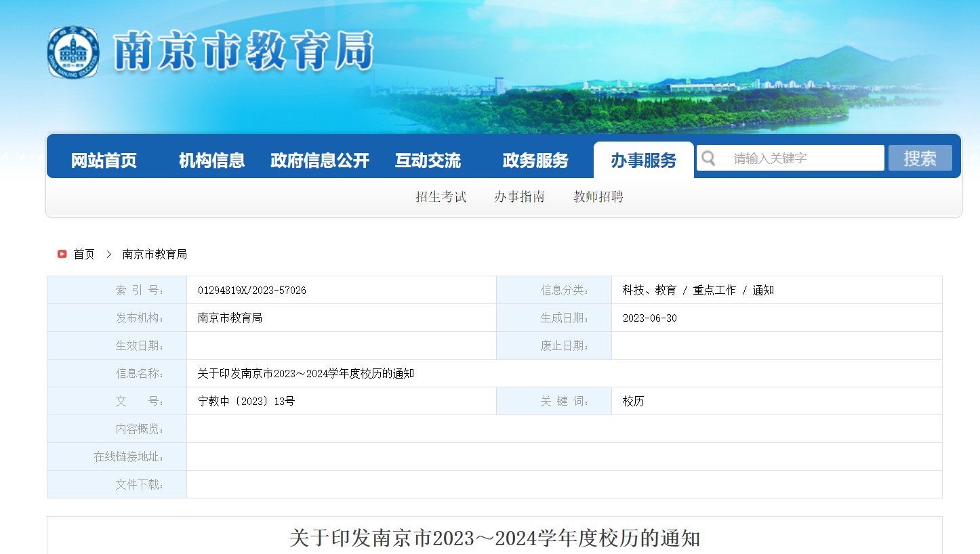Click the Nanjing Education Bureau round logo
The width and height of the screenshot is (980, 554).
point(73,52)
